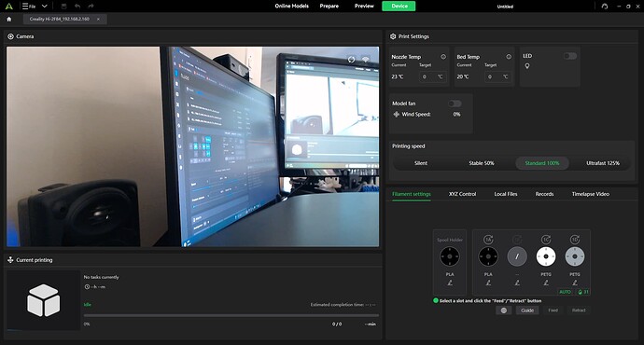This screenshot has width=644, height=345.
Task: Edit slot 1A PLA filament pencil icon
Action: (488, 283)
